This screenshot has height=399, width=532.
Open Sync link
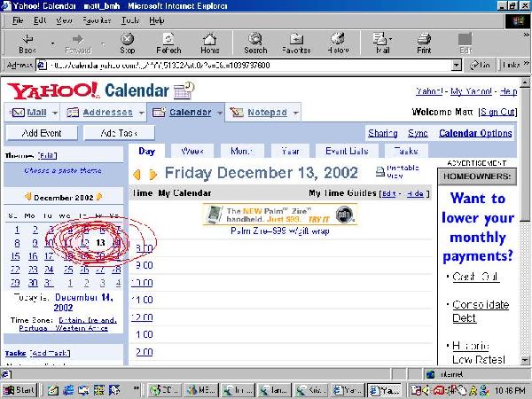click(x=418, y=133)
